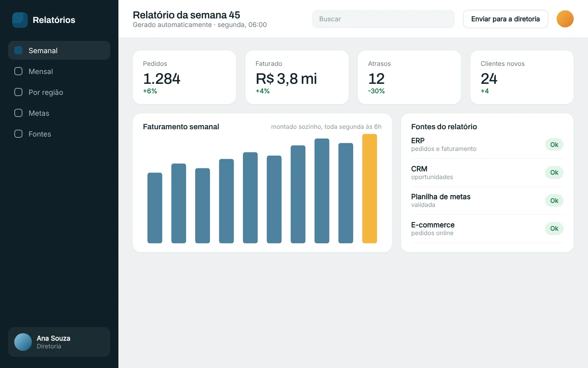Open the Clientes novos card showing 24
The width and height of the screenshot is (588, 368).
pos(522,77)
